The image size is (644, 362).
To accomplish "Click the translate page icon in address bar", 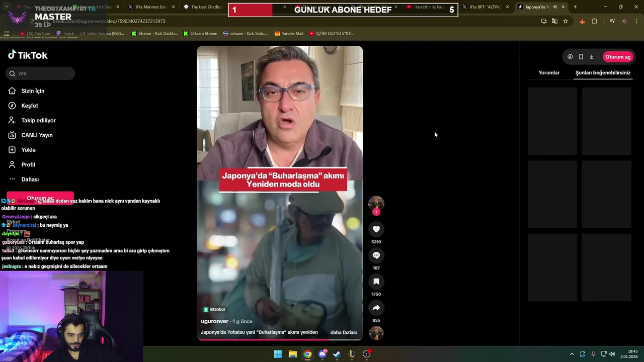I will pyautogui.click(x=554, y=21).
